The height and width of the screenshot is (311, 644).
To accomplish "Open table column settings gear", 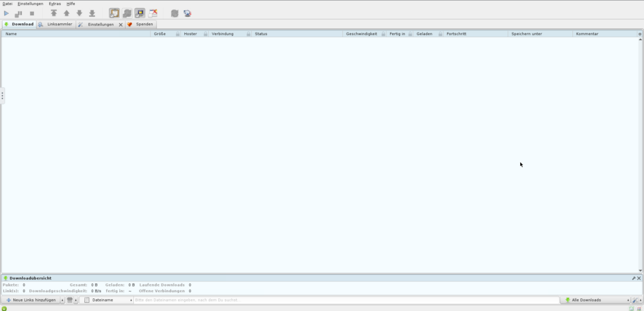I will coord(640,34).
